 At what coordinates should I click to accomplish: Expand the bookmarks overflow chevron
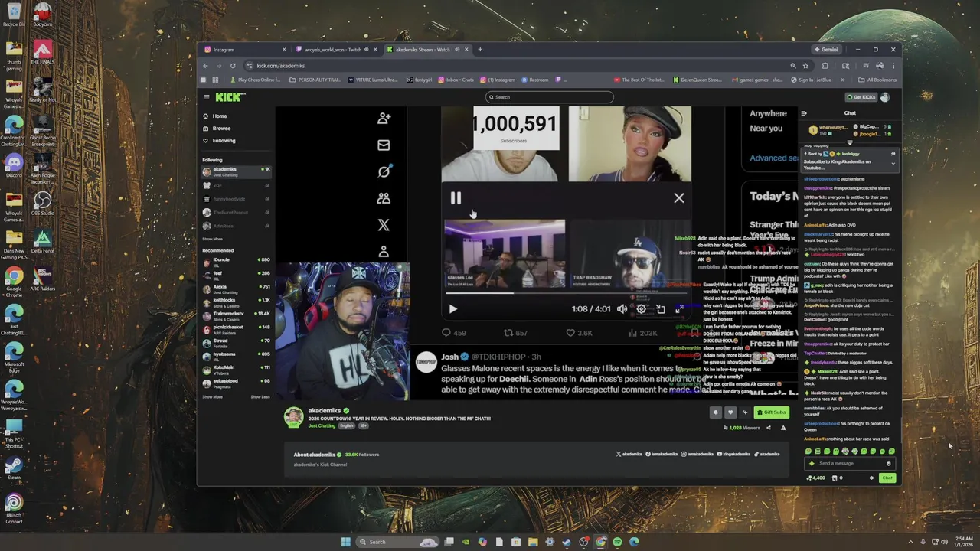843,80
